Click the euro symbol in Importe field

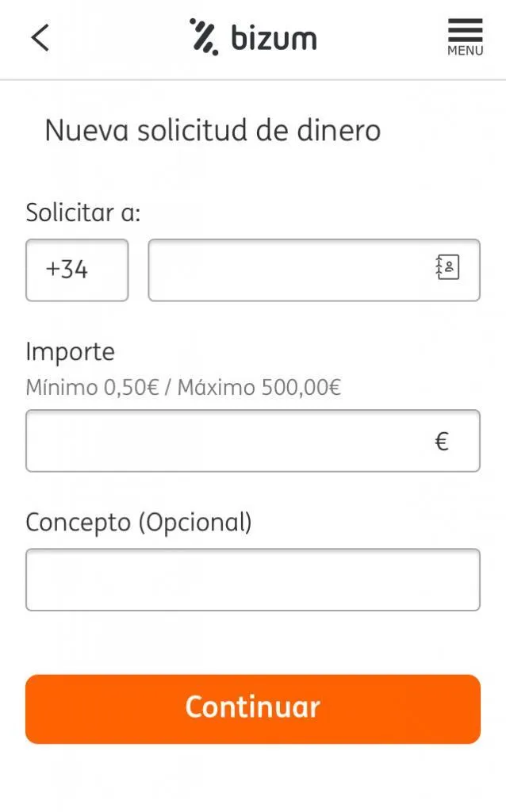[443, 440]
